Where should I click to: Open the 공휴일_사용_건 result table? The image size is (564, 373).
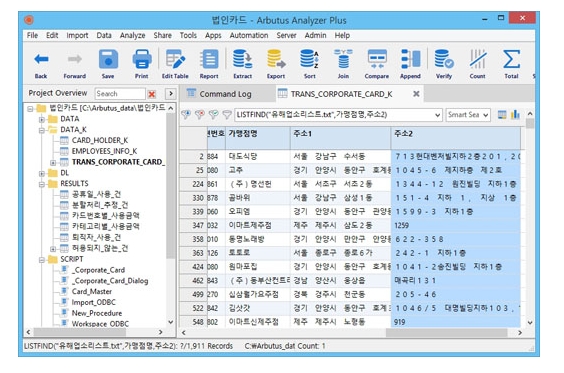pos(96,194)
